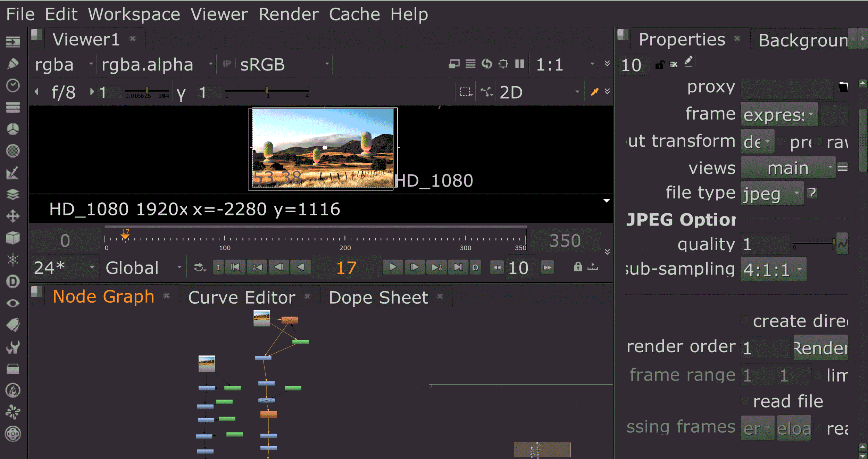
Task: Click the viewer lock icon near timeline
Action: tap(577, 267)
